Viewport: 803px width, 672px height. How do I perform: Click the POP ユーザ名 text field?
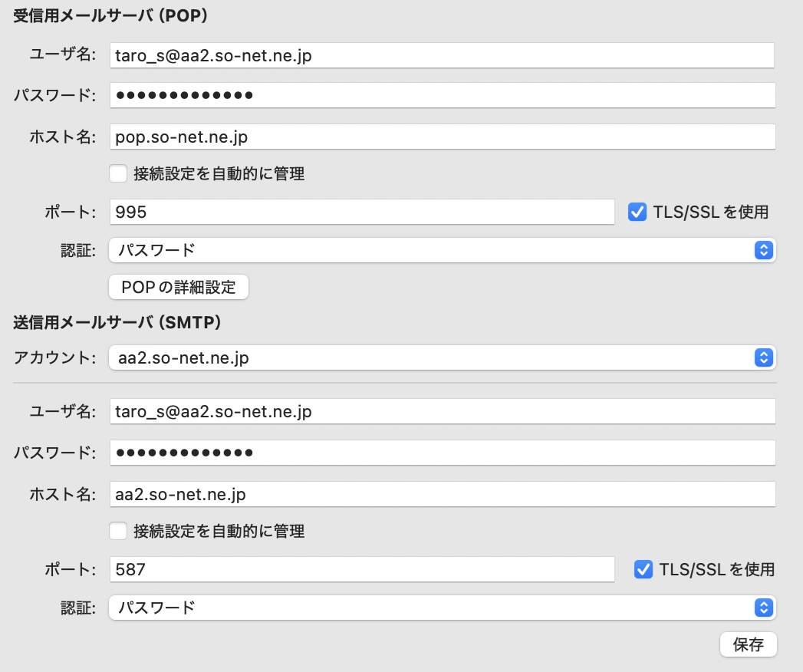click(x=442, y=55)
